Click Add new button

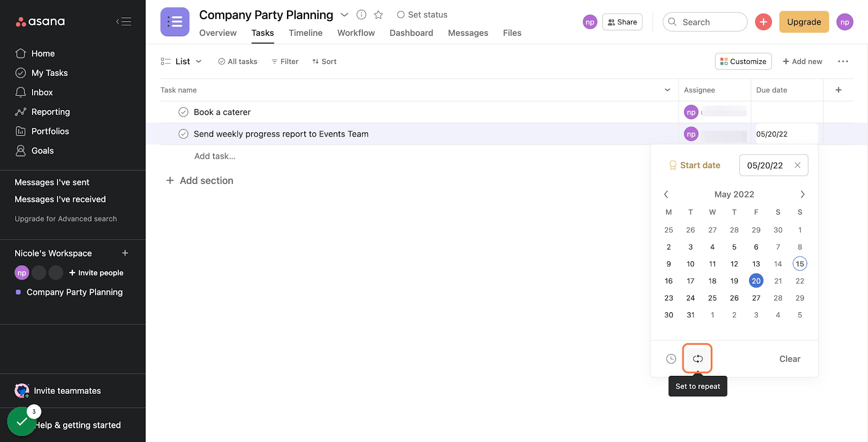point(802,61)
